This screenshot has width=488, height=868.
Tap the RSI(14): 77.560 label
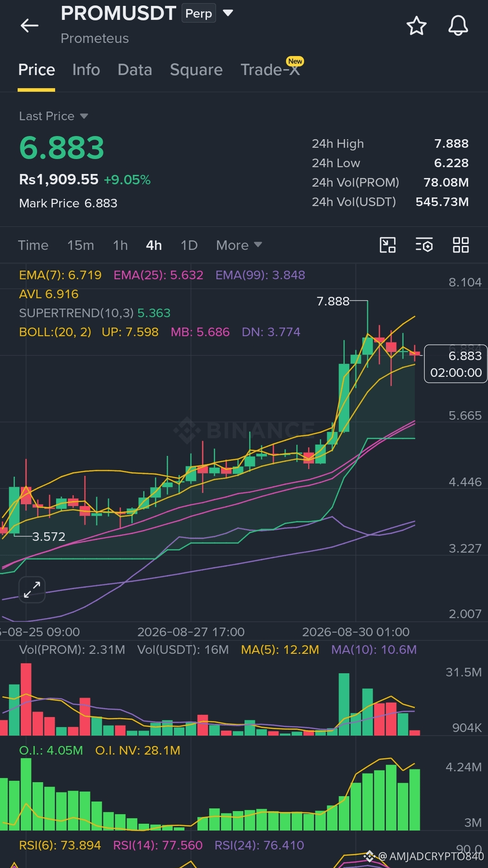[x=158, y=845]
